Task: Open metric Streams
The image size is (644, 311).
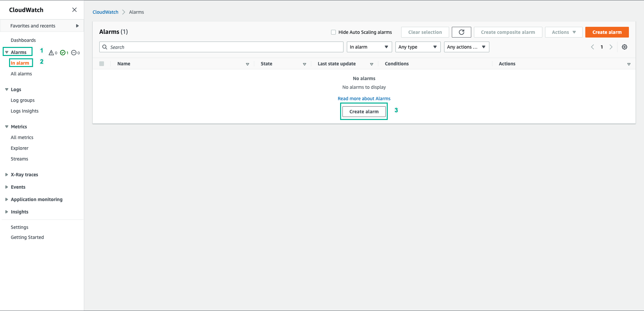Action: (19, 159)
